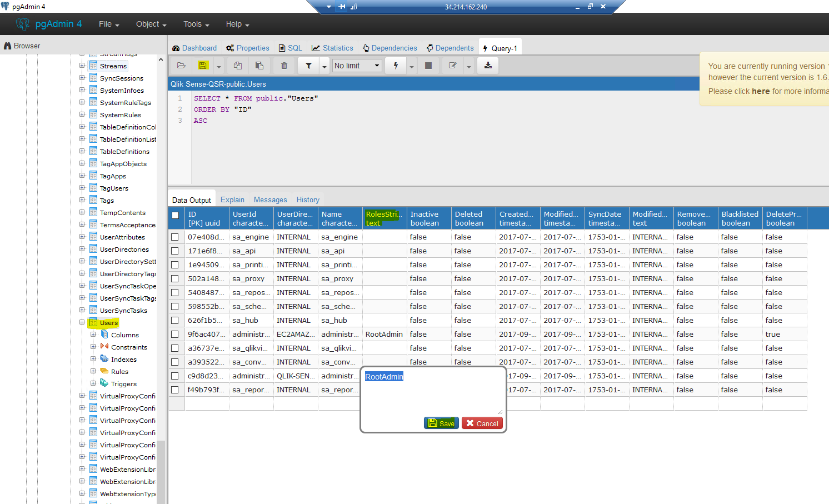Screen dimensions: 829x504
Task: Select the row checkbox for sa_hub
Action: pyautogui.click(x=175, y=321)
